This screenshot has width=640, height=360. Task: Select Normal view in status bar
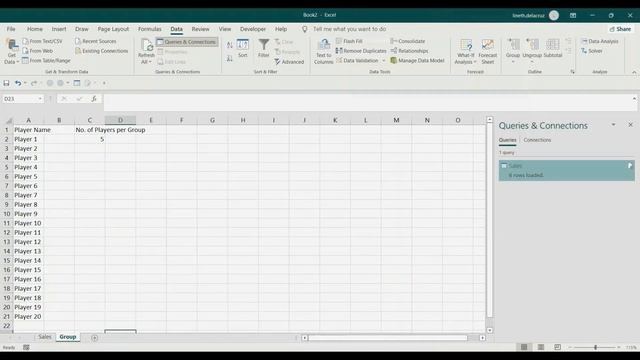[524, 347]
